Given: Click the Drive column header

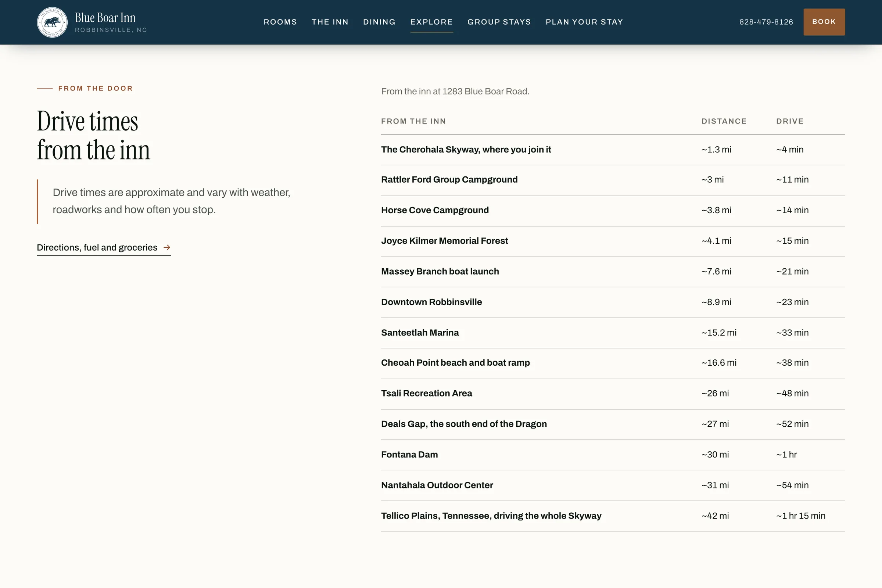Looking at the screenshot, I should pyautogui.click(x=790, y=121).
